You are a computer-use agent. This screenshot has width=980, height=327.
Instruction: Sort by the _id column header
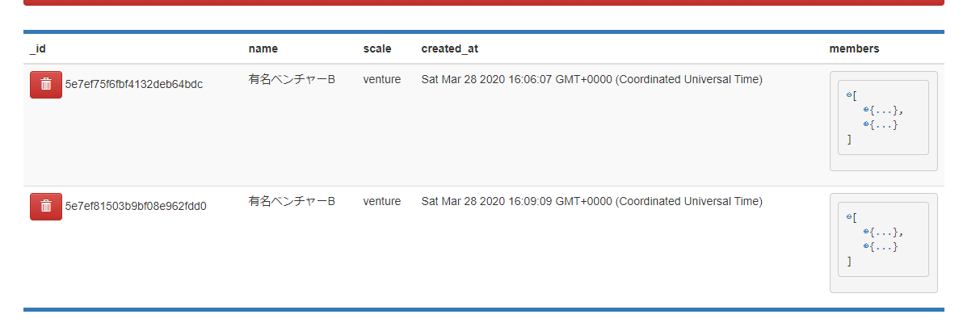coord(37,48)
